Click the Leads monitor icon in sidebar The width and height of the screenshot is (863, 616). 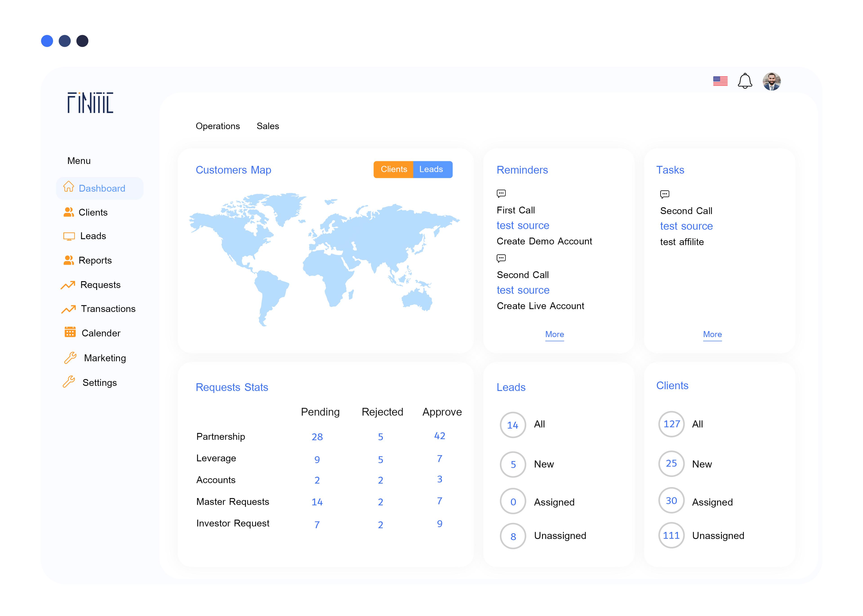coord(69,236)
